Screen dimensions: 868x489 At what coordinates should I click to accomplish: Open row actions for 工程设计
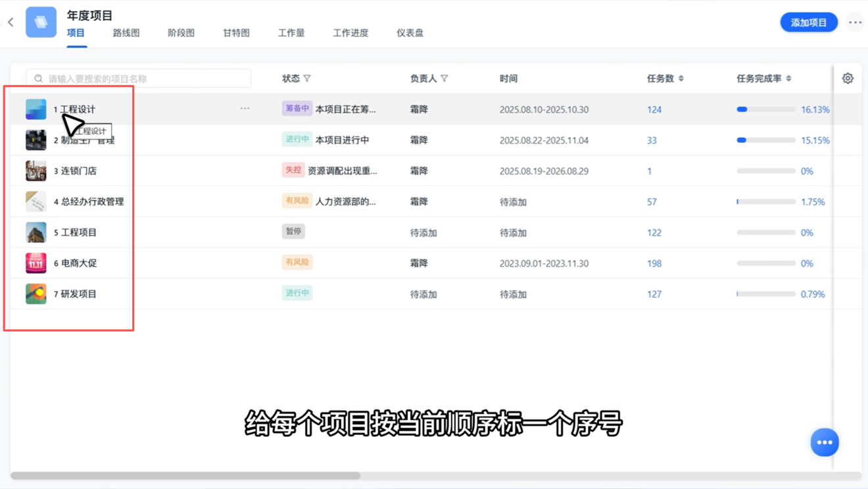[x=245, y=109]
